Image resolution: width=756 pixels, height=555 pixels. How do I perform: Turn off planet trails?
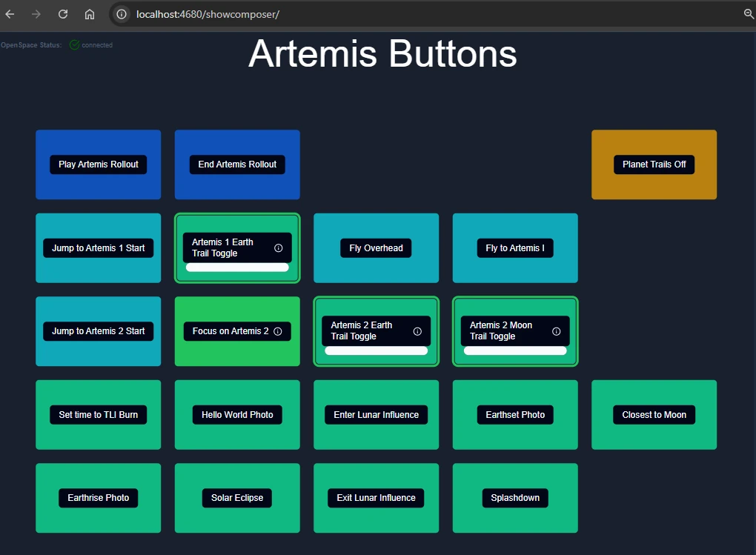654,164
